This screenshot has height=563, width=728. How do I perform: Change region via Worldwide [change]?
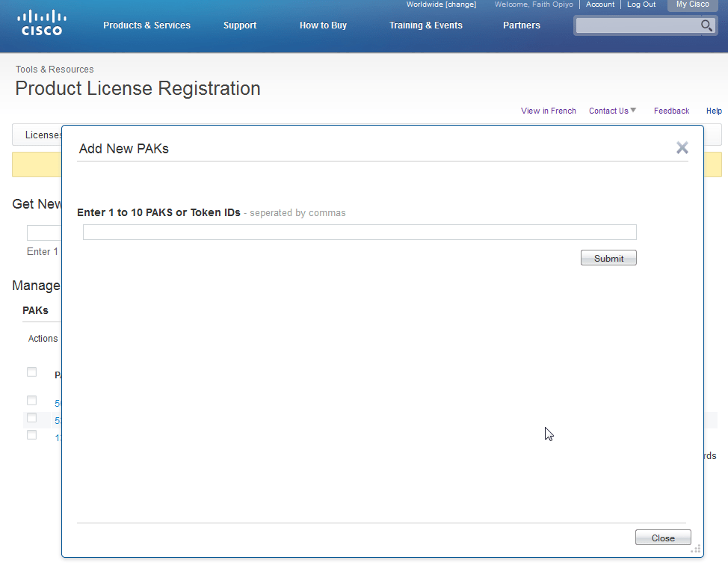pos(442,4)
